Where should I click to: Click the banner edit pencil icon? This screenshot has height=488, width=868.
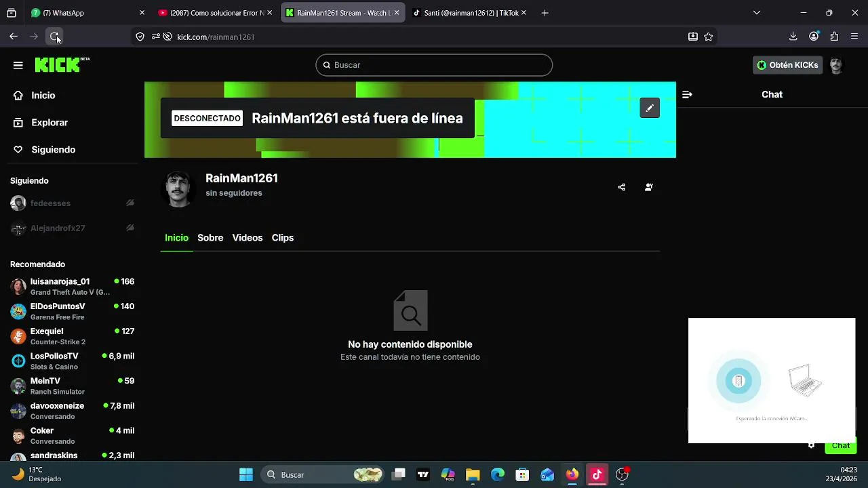[650, 108]
